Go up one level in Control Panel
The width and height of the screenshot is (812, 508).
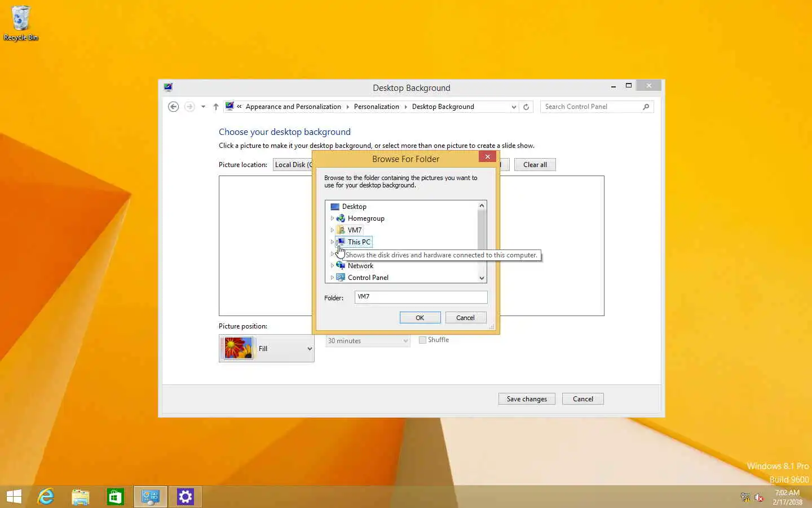[x=215, y=107]
